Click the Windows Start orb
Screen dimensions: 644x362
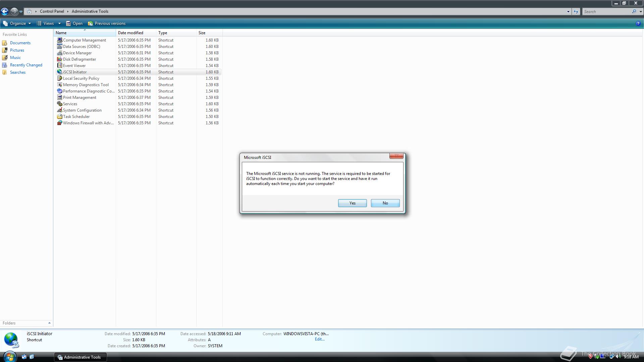10,357
